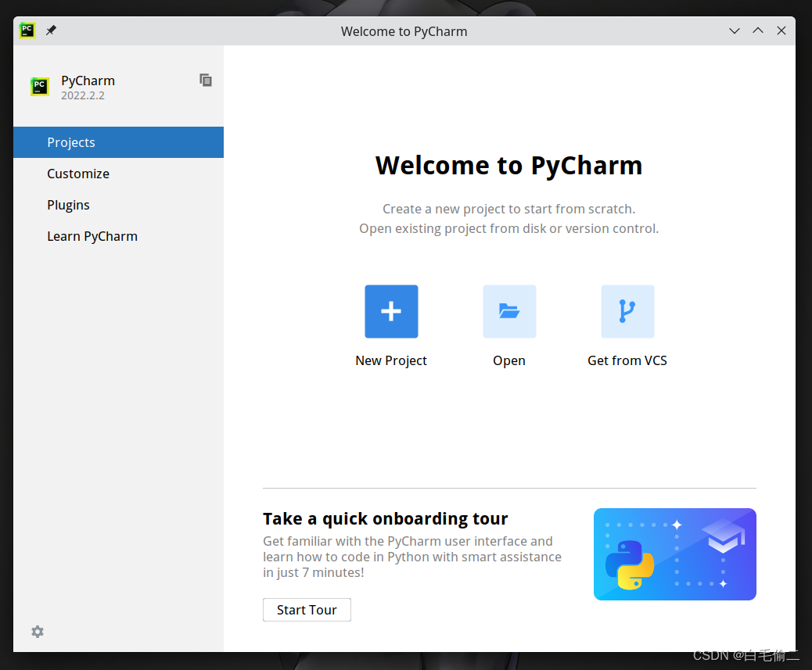Close the Welcome to PyCharm window
This screenshot has height=670, width=812.
click(781, 30)
